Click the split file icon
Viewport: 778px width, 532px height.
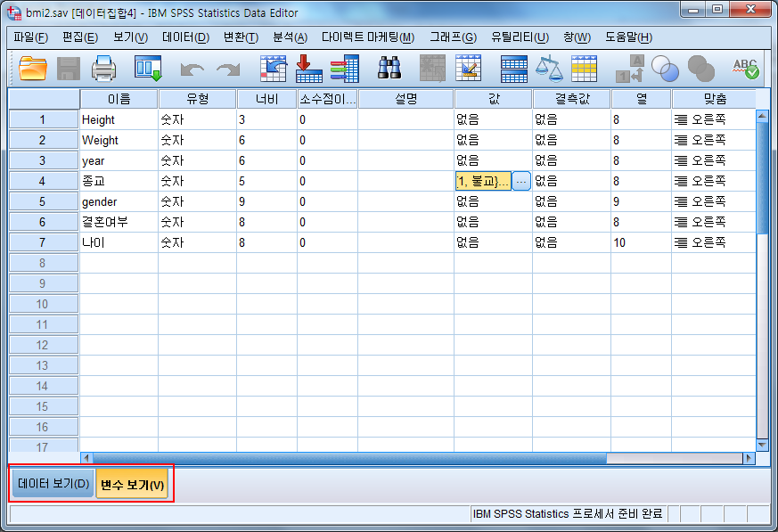tap(514, 68)
